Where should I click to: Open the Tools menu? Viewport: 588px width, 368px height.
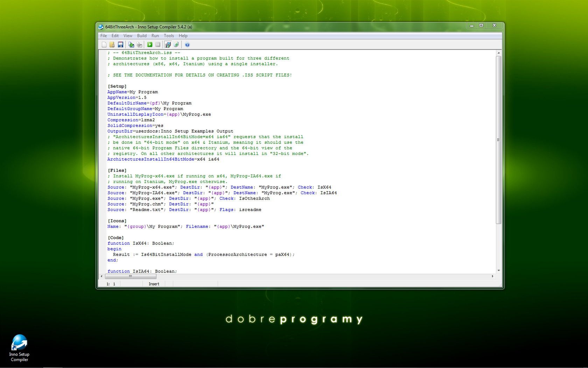tap(169, 36)
